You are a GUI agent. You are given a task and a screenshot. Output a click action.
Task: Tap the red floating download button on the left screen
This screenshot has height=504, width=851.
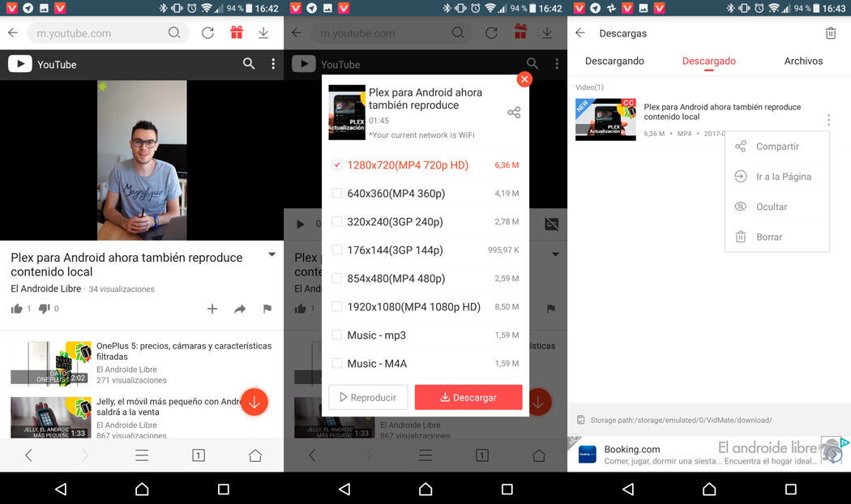pos(254,402)
